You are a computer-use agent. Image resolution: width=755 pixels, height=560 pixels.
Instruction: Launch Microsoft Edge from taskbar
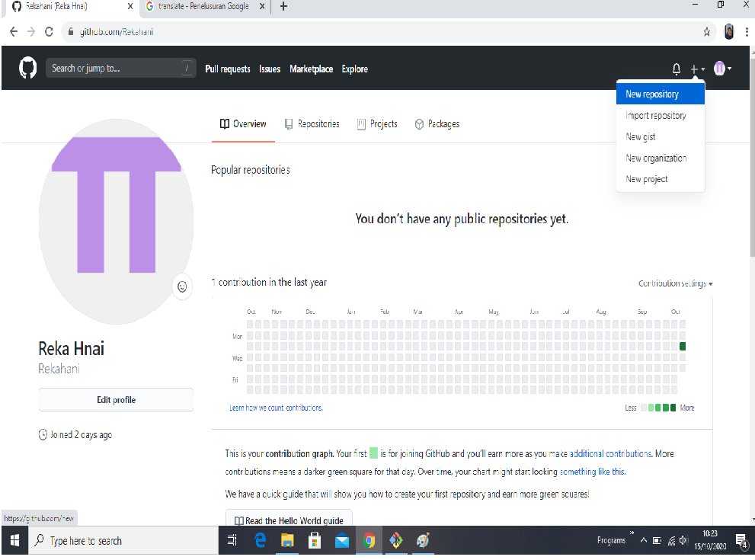pos(260,540)
